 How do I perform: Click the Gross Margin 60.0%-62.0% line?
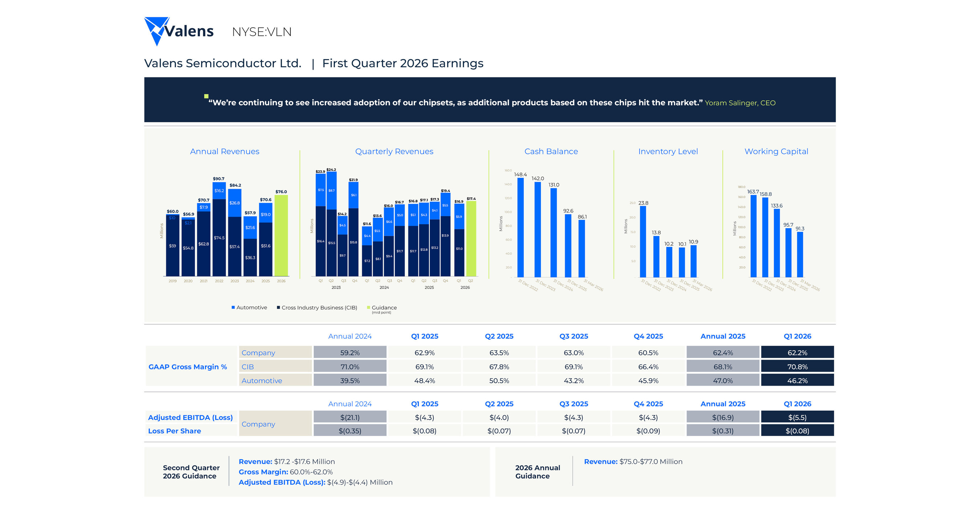point(286,472)
